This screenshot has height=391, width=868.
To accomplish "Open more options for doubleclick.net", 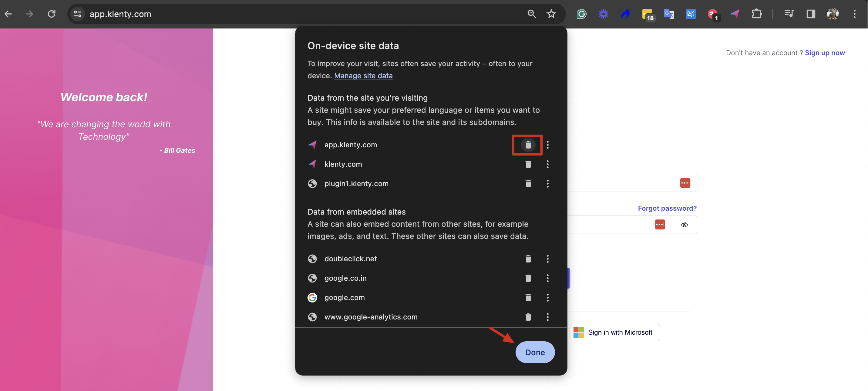I will (x=547, y=259).
